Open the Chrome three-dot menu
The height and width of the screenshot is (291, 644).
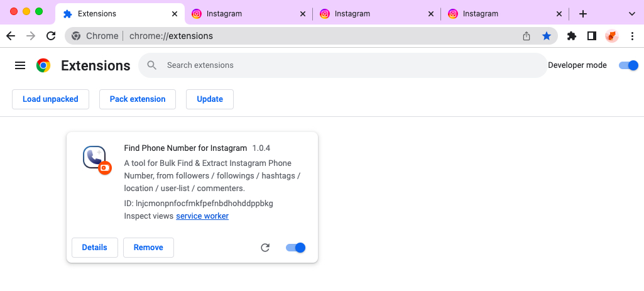pyautogui.click(x=632, y=36)
